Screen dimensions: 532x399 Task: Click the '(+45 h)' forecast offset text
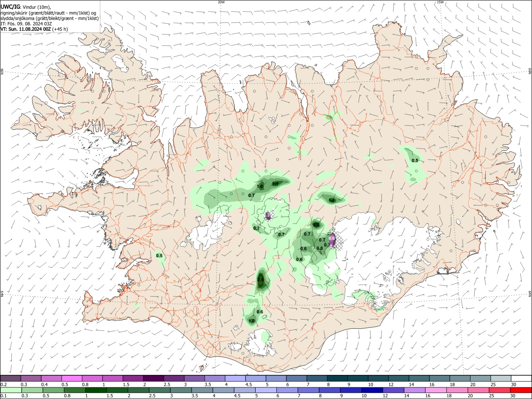coord(60,29)
